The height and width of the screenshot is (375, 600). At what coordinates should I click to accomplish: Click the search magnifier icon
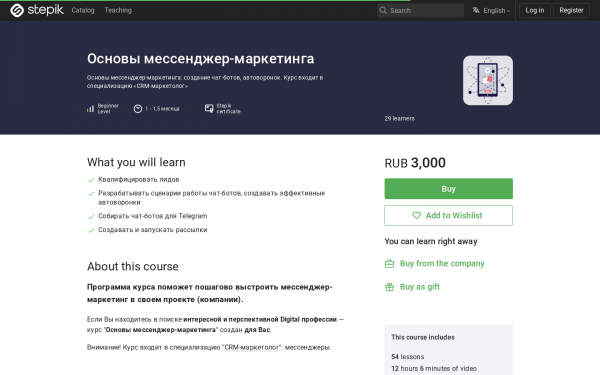[383, 10]
